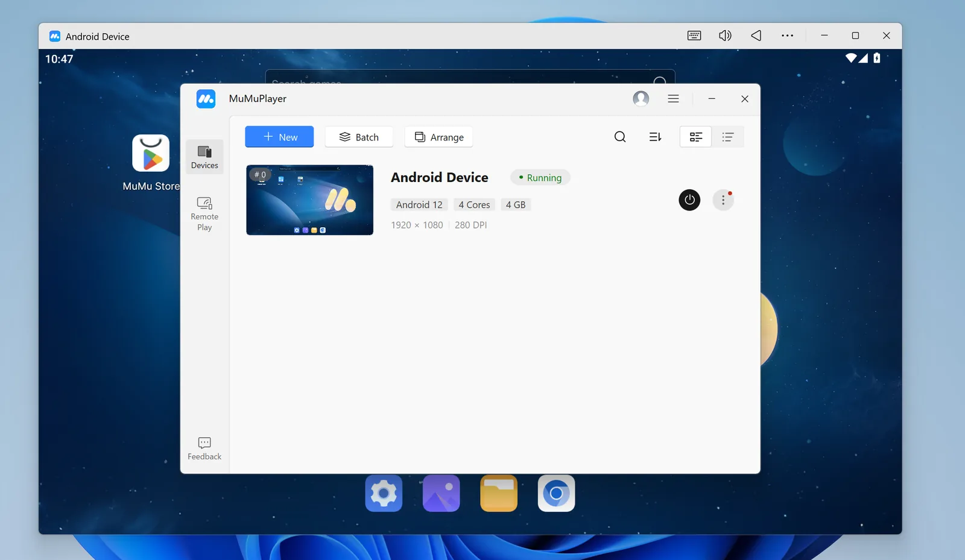Switch to detailed card view
The image size is (965, 560).
pos(696,137)
